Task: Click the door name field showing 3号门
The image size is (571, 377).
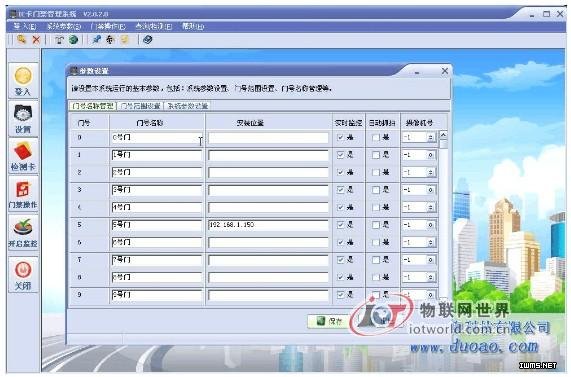Action: 157,190
